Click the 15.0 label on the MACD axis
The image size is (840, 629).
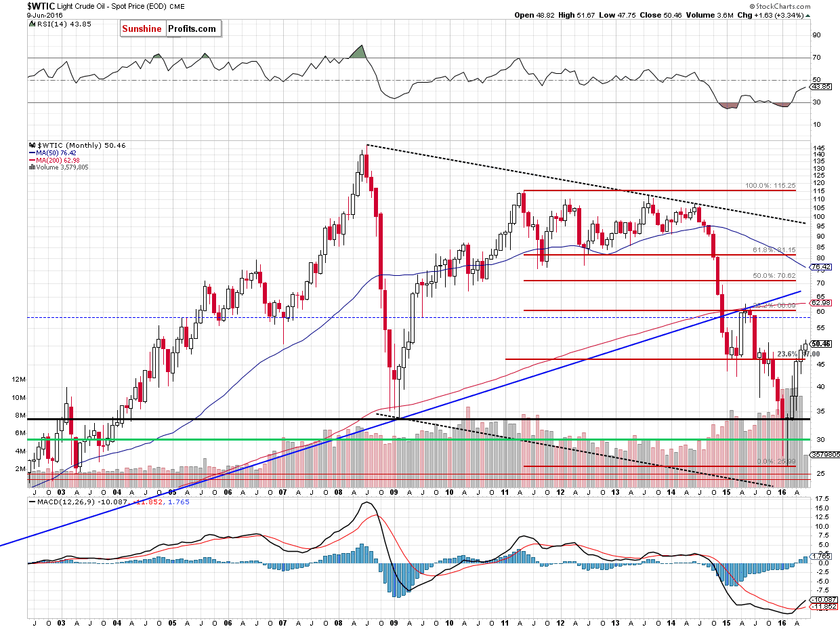coord(820,508)
